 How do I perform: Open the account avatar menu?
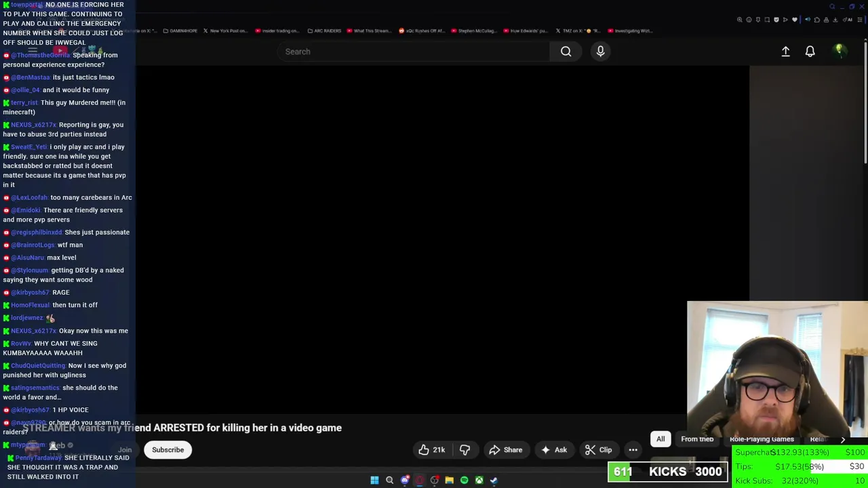839,51
